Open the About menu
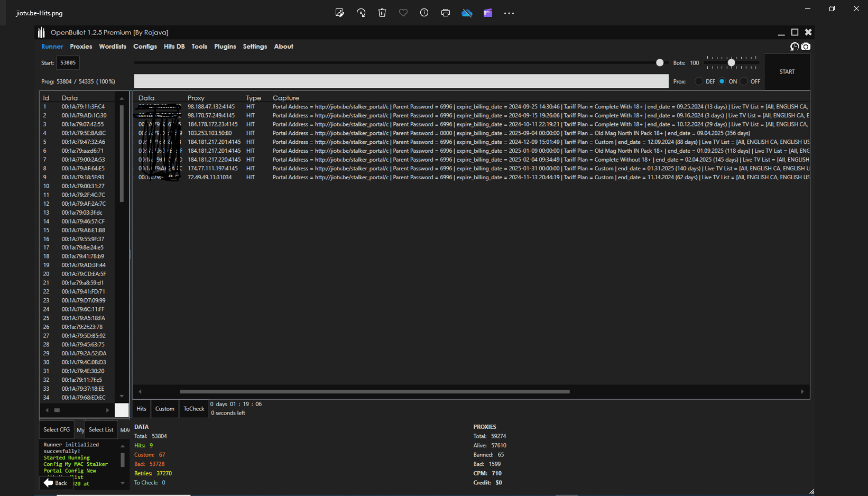Screen dimensions: 868x496 pos(284,47)
